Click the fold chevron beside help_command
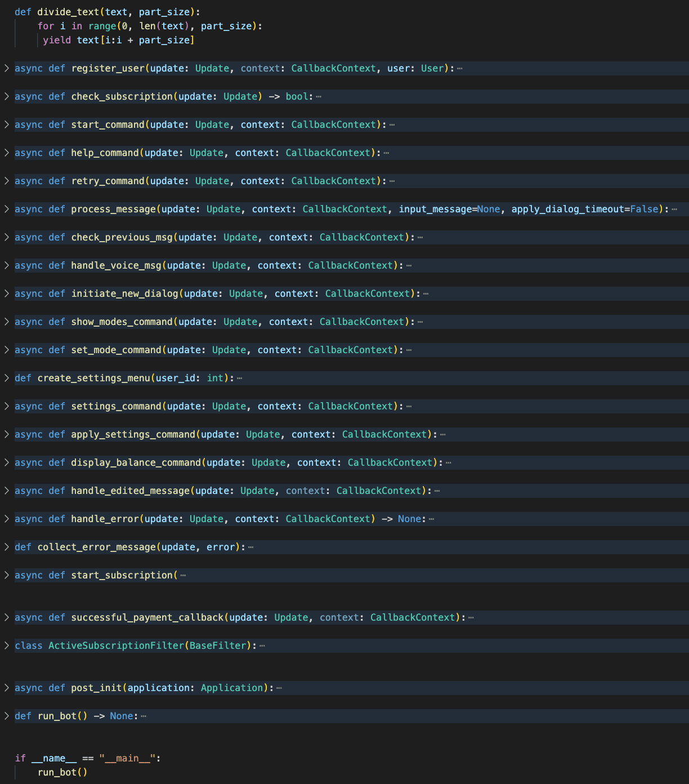This screenshot has height=784, width=689. point(7,153)
